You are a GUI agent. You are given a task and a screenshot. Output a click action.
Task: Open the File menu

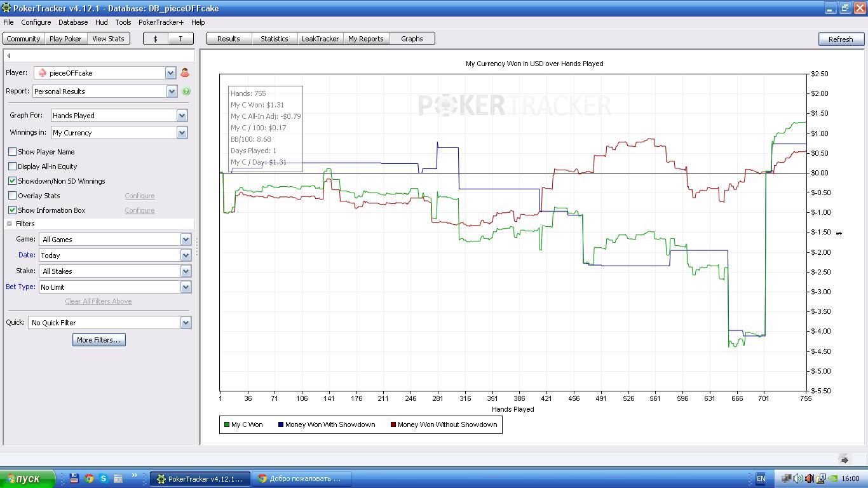coord(8,22)
